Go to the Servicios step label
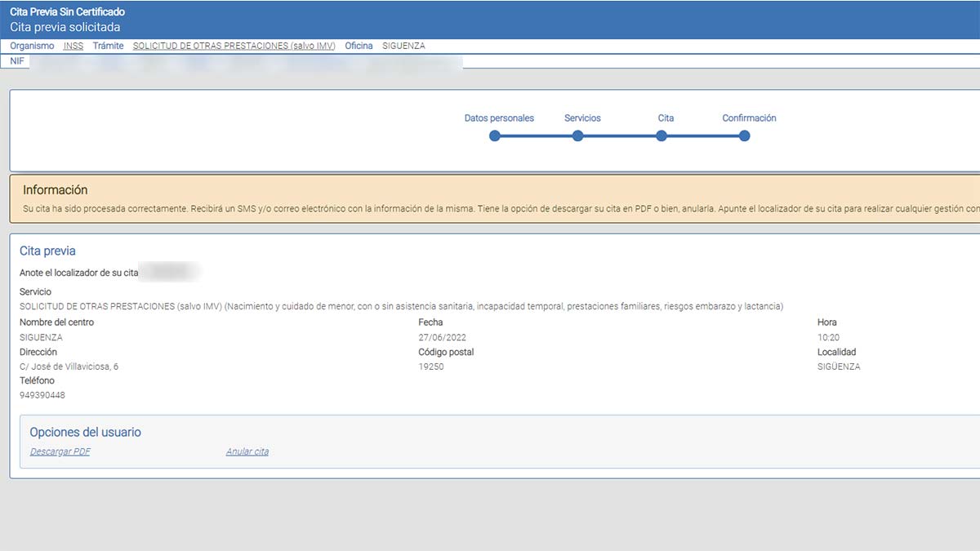This screenshot has height=551, width=980. (582, 118)
